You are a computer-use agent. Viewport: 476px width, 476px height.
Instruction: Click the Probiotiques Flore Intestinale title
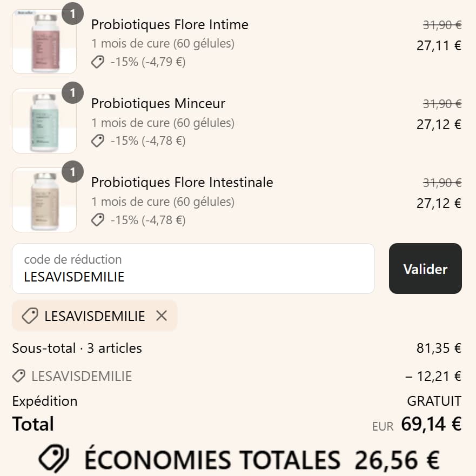click(x=182, y=182)
